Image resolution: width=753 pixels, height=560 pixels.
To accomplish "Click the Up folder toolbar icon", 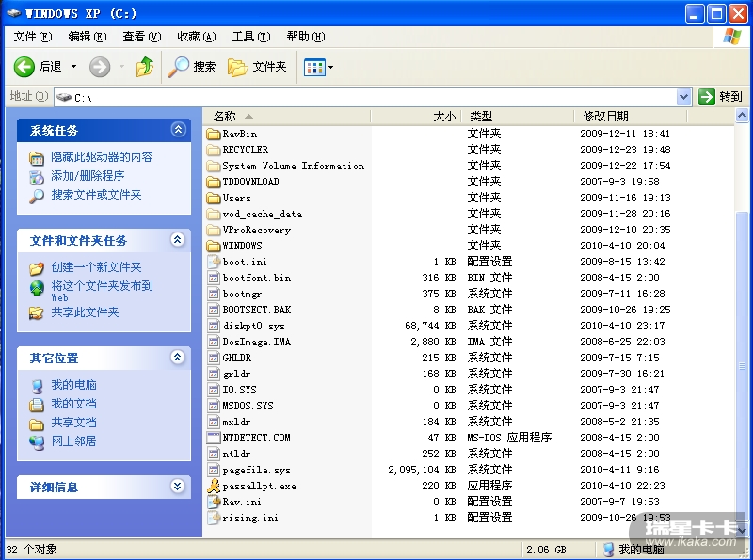I will (x=144, y=67).
